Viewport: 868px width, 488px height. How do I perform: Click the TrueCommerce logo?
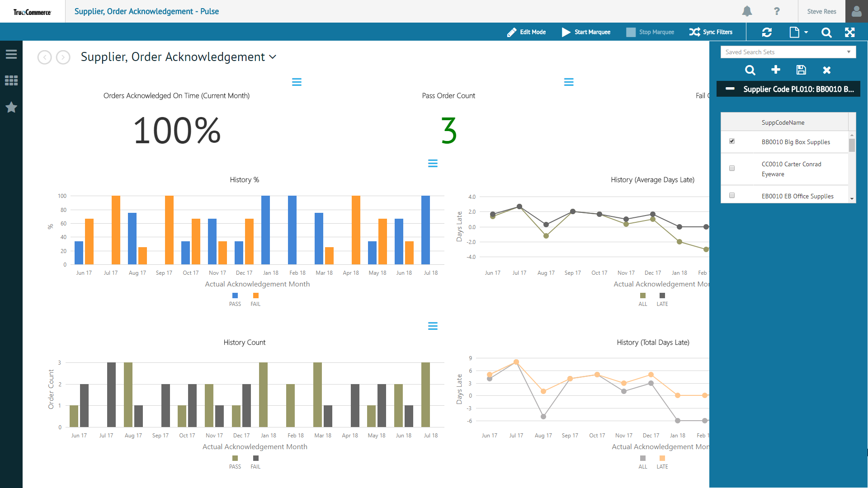click(x=32, y=12)
